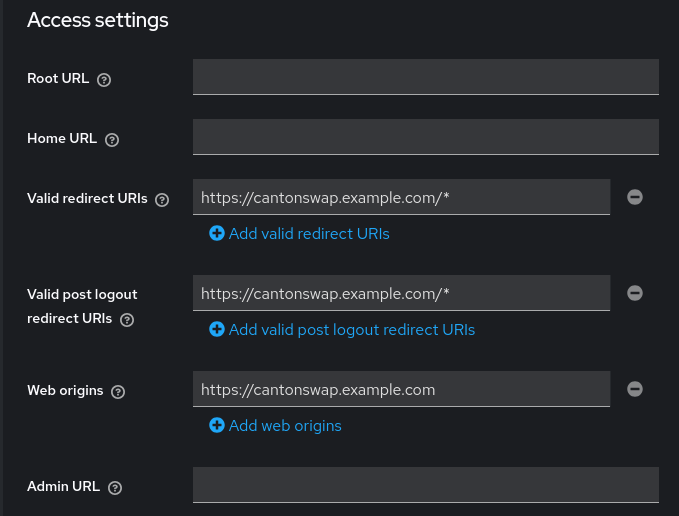Screen dimensions: 679x516
Task: Open help for Root URL
Action: coord(104,80)
